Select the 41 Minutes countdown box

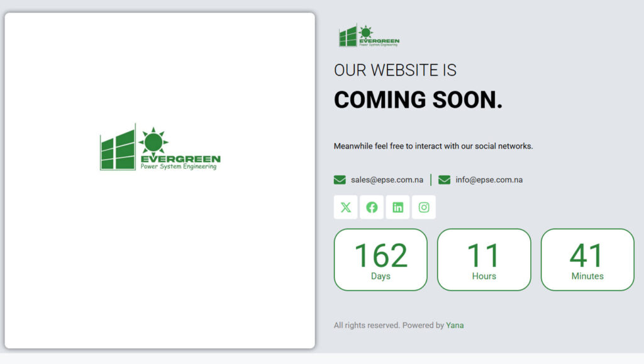click(x=587, y=259)
